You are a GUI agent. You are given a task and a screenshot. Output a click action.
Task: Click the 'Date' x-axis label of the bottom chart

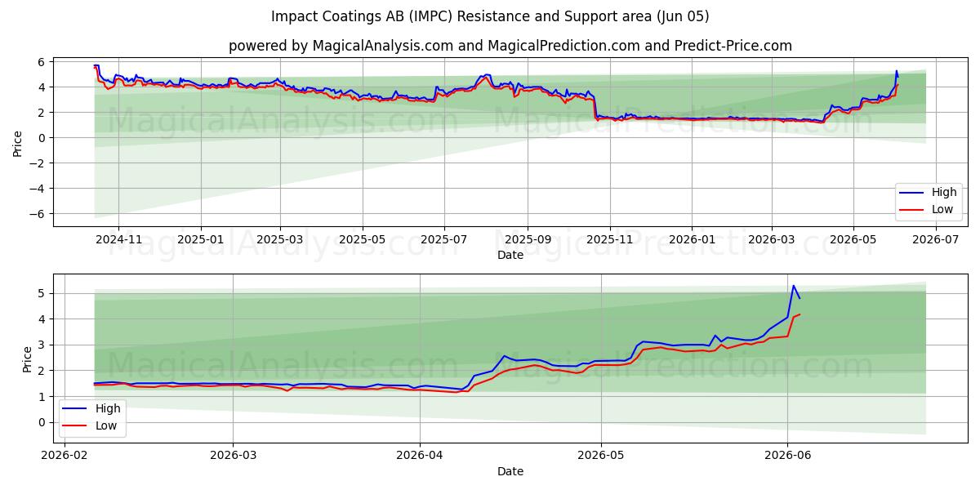pyautogui.click(x=510, y=471)
